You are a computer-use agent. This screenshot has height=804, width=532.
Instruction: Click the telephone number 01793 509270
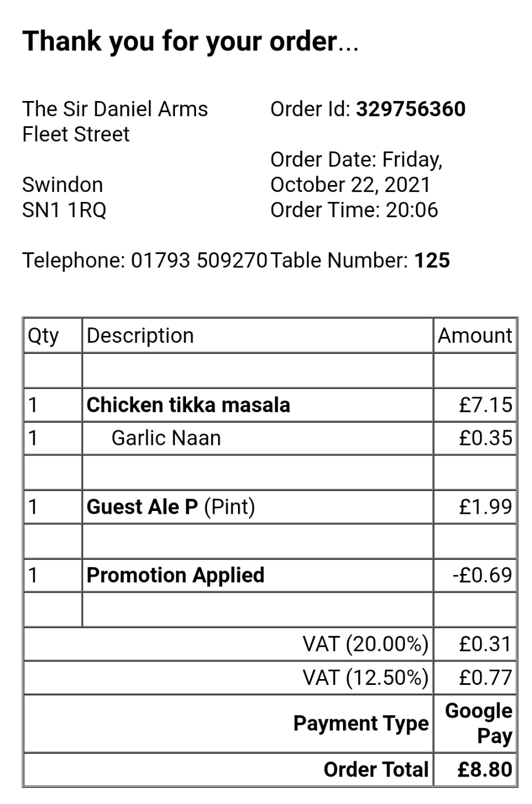pos(199,260)
